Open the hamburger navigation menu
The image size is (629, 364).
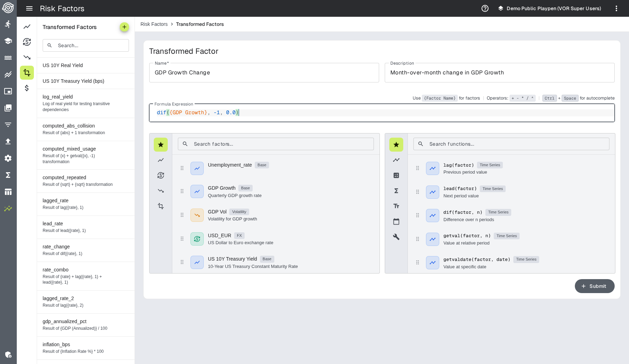pos(29,8)
